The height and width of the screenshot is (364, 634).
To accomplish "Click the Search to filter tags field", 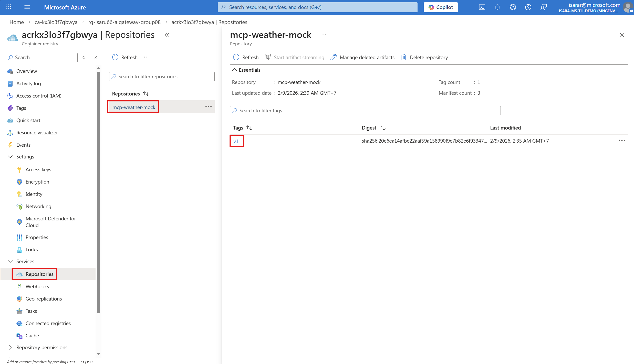I will (365, 111).
